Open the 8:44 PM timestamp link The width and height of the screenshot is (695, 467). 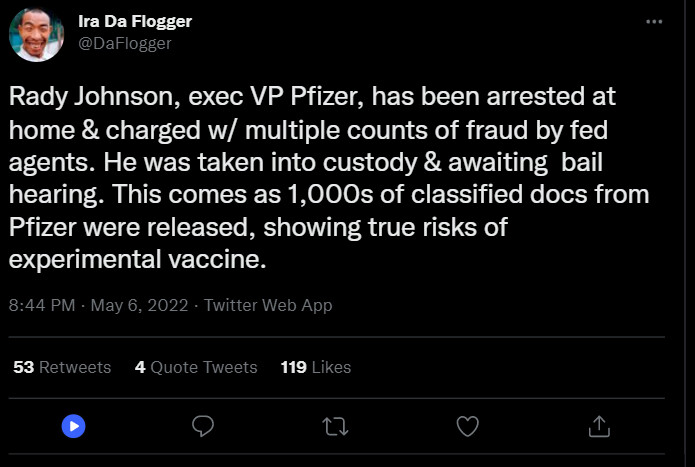point(41,305)
